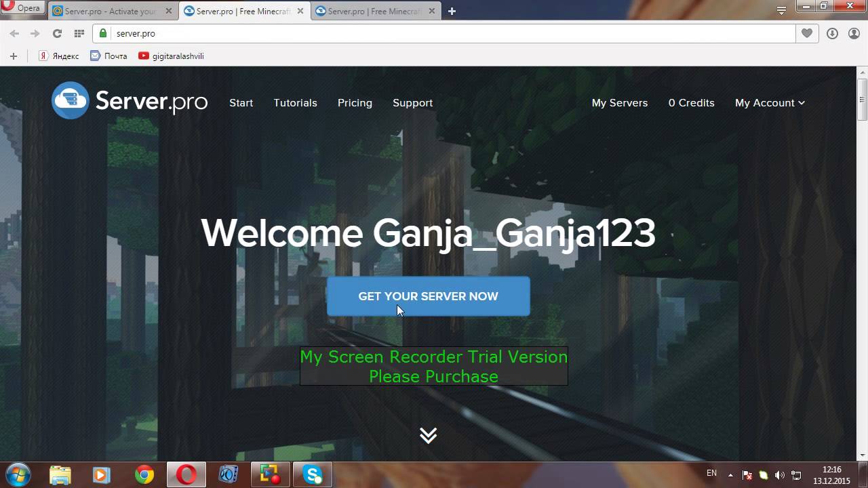Open media player taskbar icon
Image resolution: width=868 pixels, height=488 pixels.
[x=102, y=475]
